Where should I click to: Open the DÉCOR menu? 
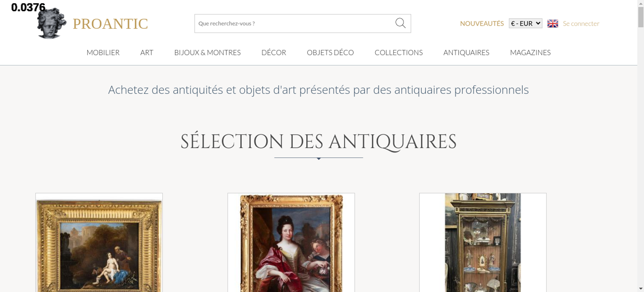[274, 52]
